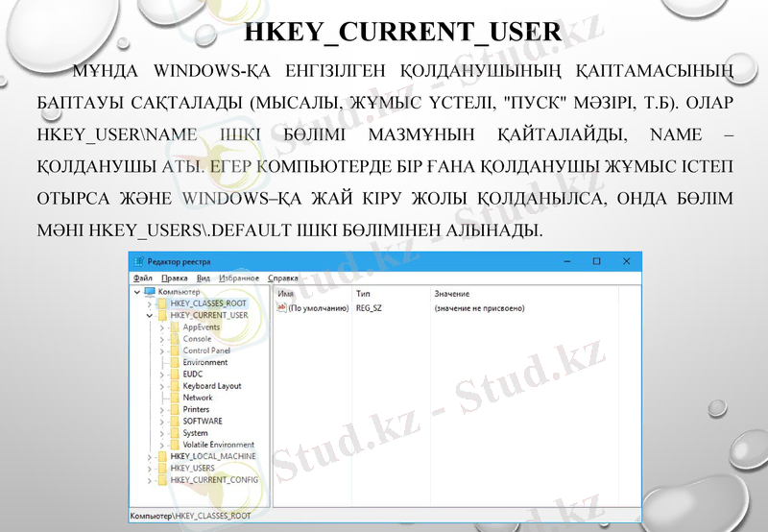Click the Network folder icon
Screen dimensions: 768x532
[175, 398]
